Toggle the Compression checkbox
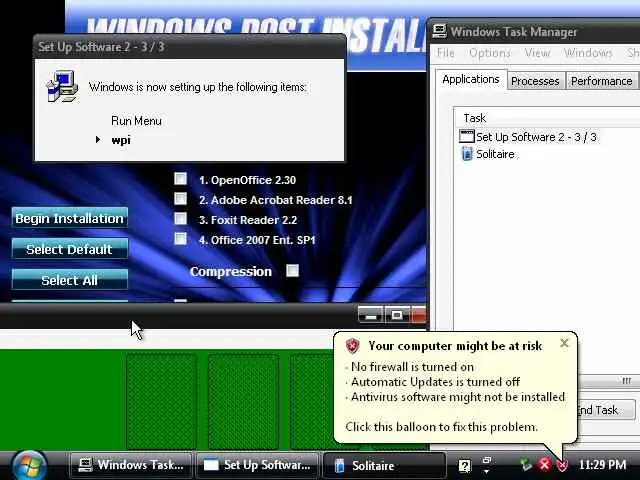The height and width of the screenshot is (480, 640). coord(292,271)
